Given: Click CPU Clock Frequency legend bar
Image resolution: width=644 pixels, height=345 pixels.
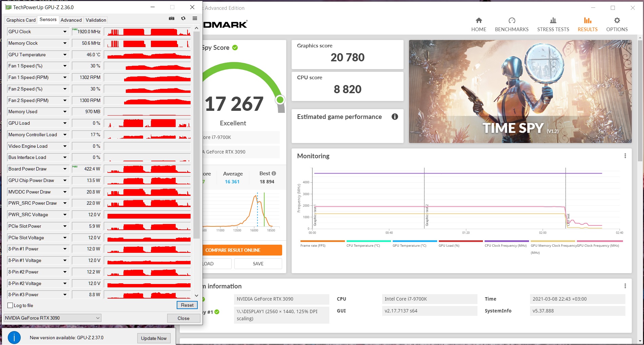Looking at the screenshot, I should pyautogui.click(x=507, y=241).
